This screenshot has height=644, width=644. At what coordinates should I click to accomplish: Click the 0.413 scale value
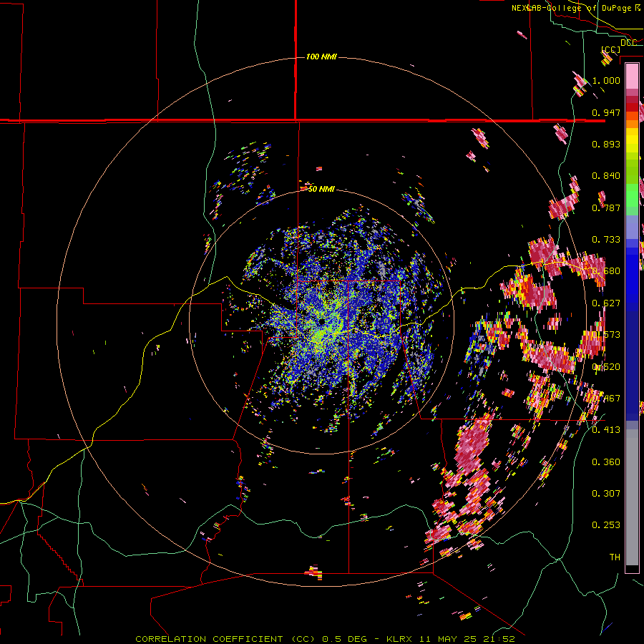click(x=606, y=430)
